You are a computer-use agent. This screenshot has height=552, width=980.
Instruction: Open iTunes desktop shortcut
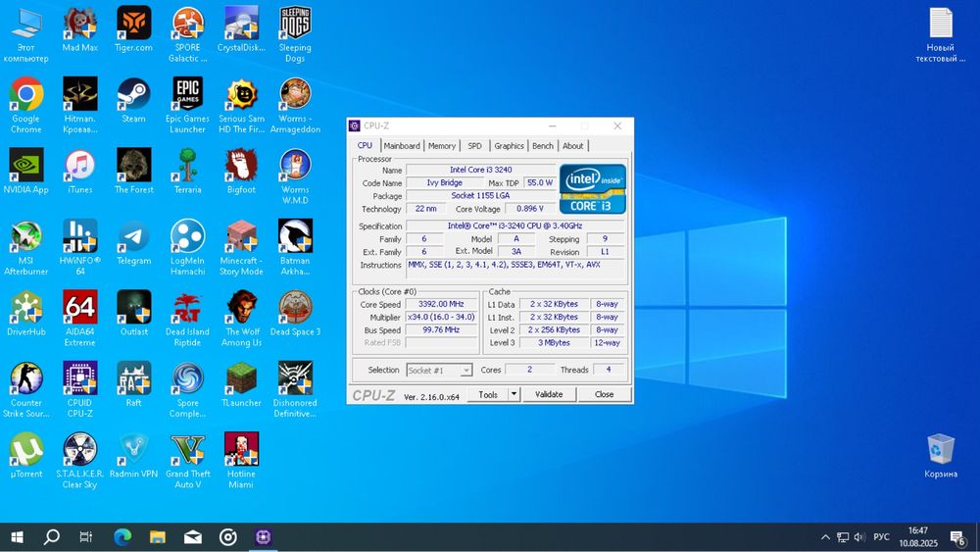coord(80,172)
